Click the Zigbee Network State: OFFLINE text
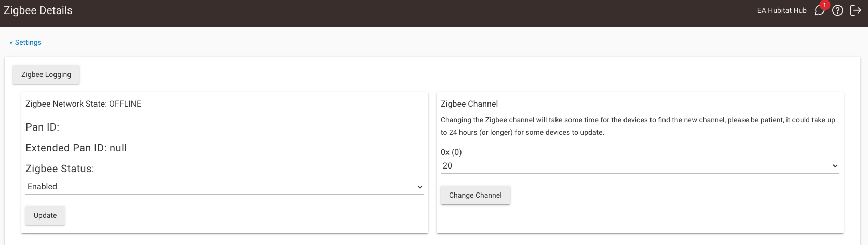Image resolution: width=868 pixels, height=245 pixels. (83, 104)
